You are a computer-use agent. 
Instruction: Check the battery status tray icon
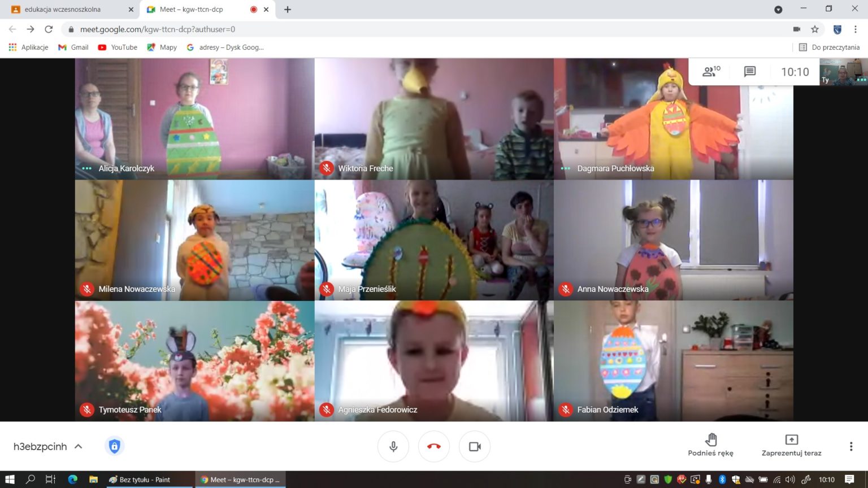[763, 480]
